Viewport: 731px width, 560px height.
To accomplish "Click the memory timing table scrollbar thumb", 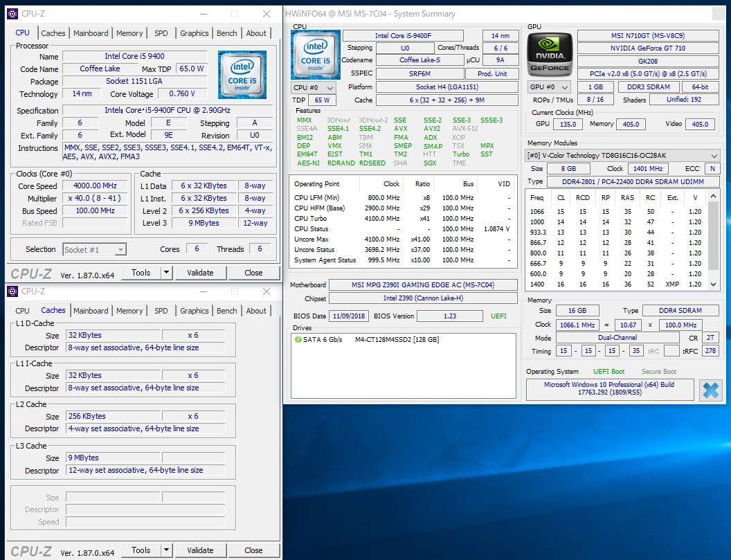I will [x=713, y=236].
